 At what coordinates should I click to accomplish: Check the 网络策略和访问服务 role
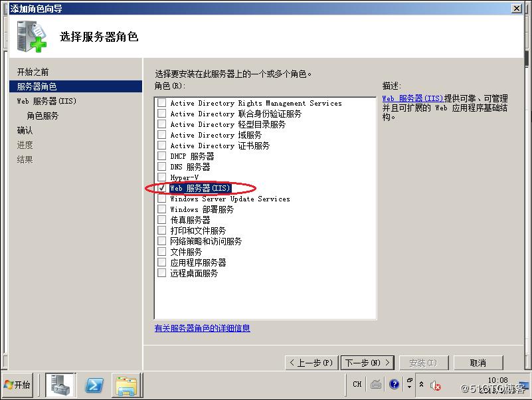162,241
